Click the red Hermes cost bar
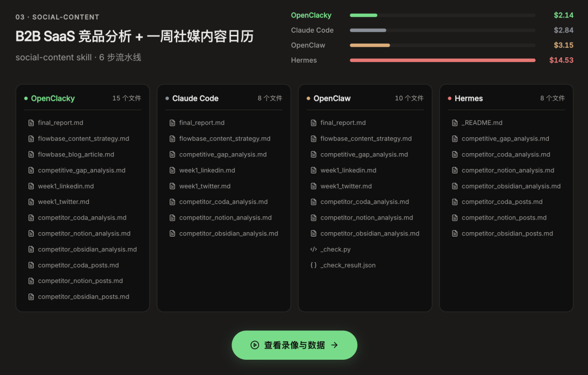This screenshot has height=375, width=588. pos(443,61)
